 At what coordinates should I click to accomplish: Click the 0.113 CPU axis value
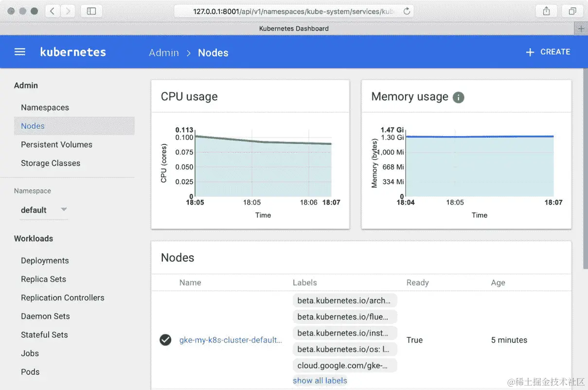[x=184, y=130]
